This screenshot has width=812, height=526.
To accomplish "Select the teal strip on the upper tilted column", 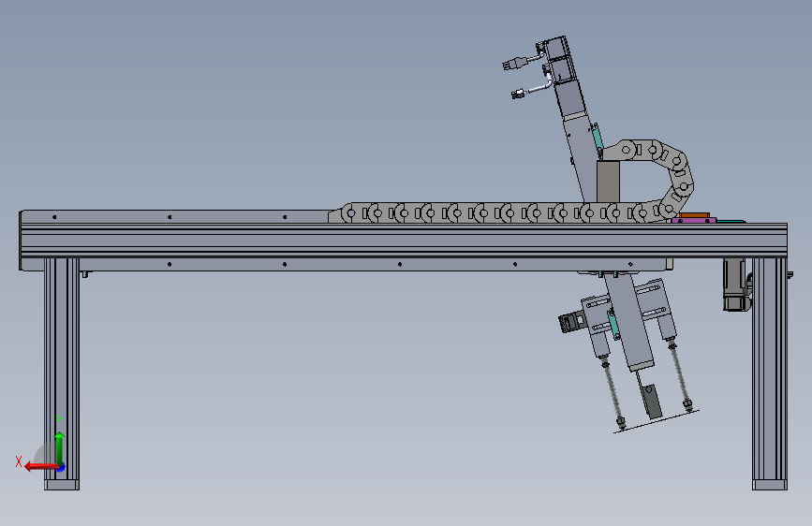I will click(598, 137).
